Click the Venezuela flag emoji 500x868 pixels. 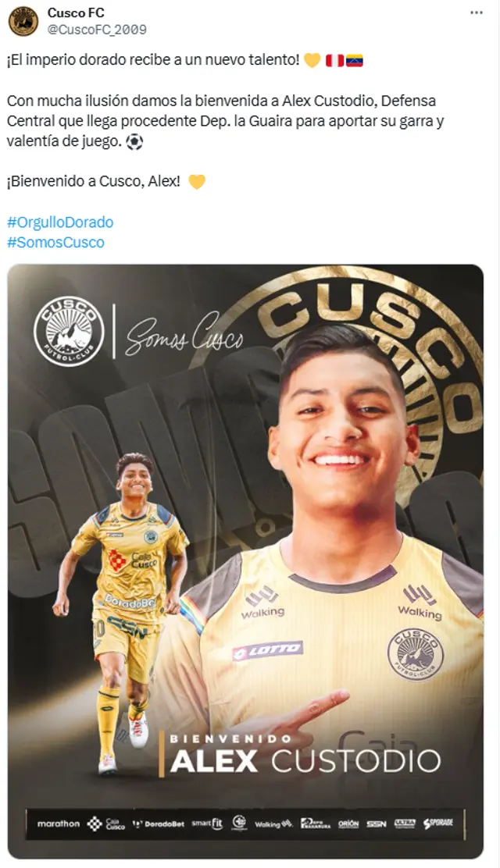coord(354,60)
